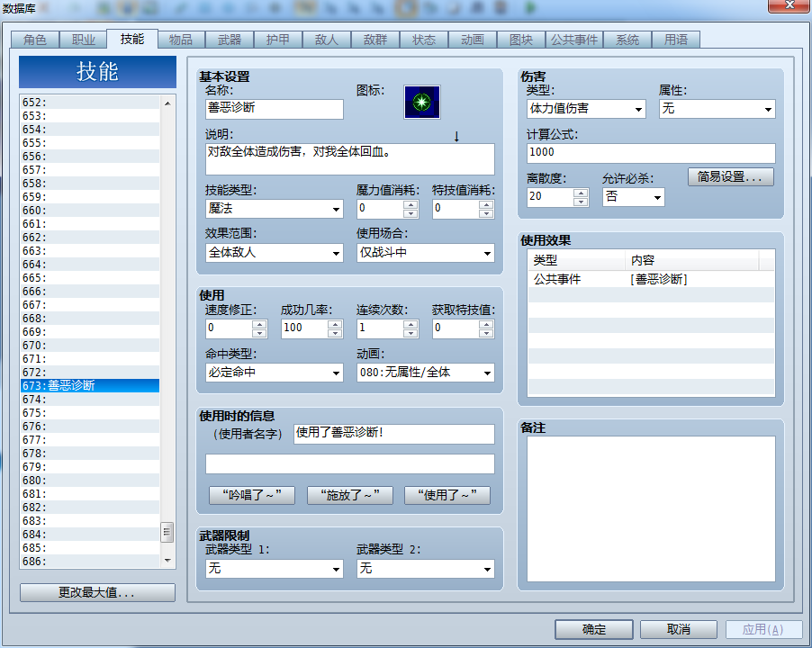
Task: Open the 效果范围 dropdown showing 全体敌人
Action: coord(274,253)
